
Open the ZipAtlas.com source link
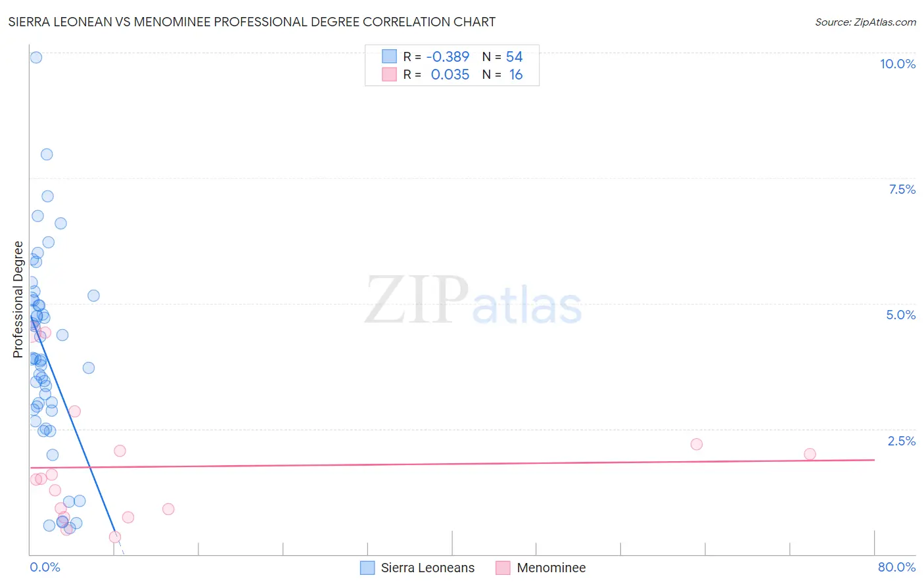pos(866,22)
